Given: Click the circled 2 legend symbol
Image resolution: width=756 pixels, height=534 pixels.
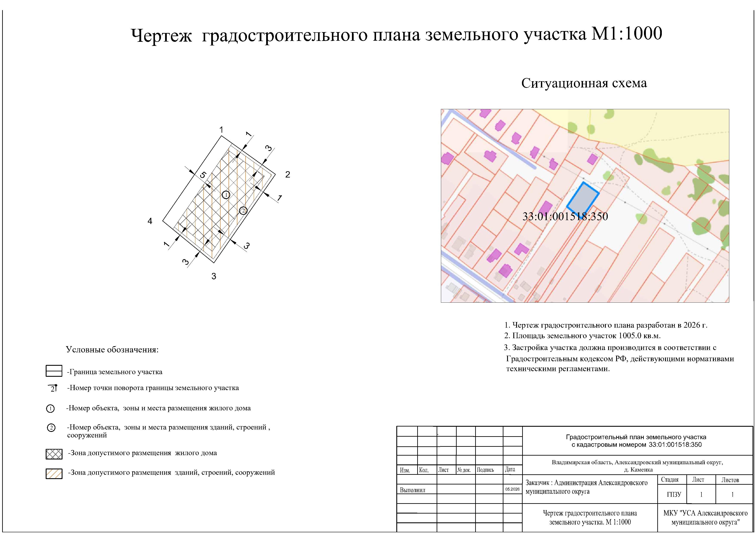Looking at the screenshot, I should (51, 428).
